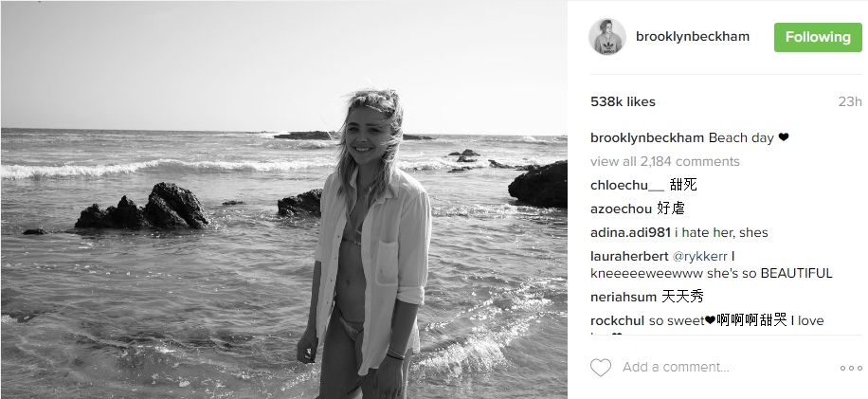Click the heart like icon
The image size is (868, 399).
(x=601, y=368)
